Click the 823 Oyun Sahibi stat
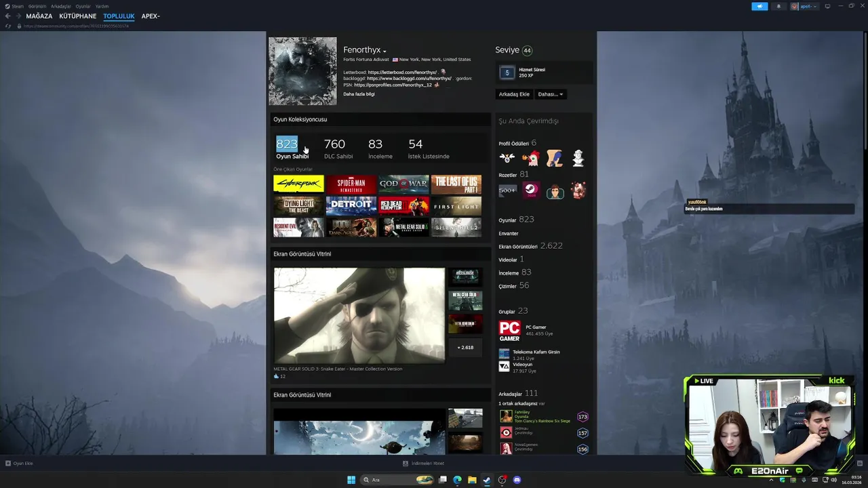Viewport: 868px width, 488px height. [292, 148]
